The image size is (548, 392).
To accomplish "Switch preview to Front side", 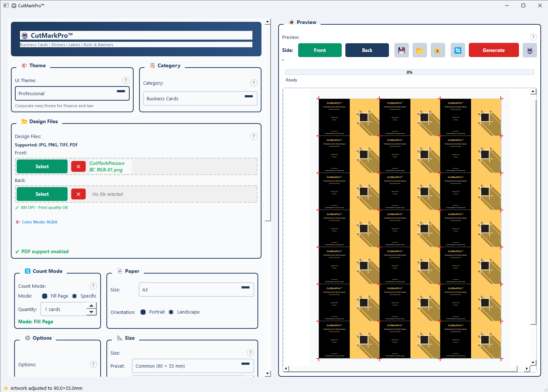I will [320, 50].
